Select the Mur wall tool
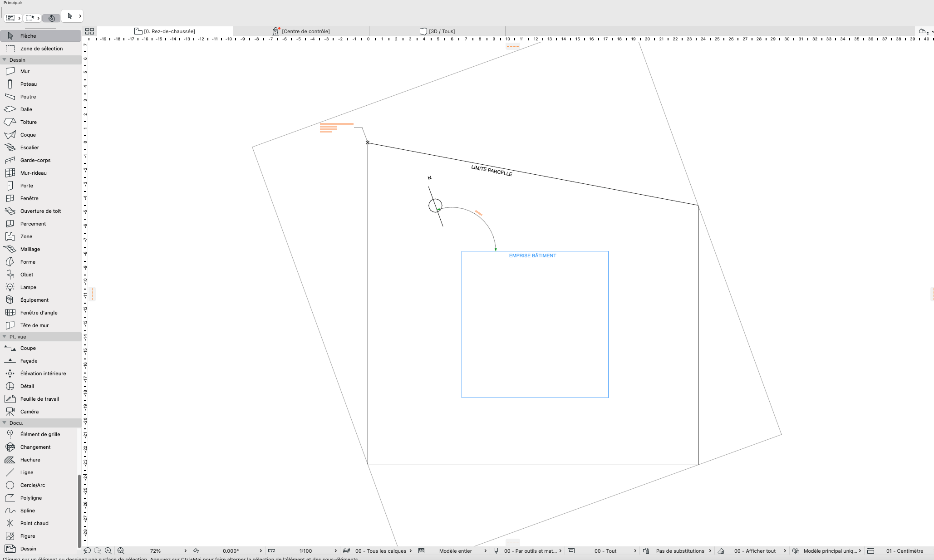Viewport: 934px width, 560px height. 41,71
